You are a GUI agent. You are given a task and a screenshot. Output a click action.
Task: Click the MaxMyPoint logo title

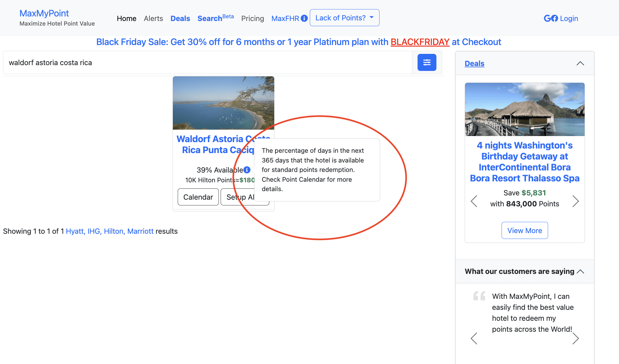tap(44, 13)
